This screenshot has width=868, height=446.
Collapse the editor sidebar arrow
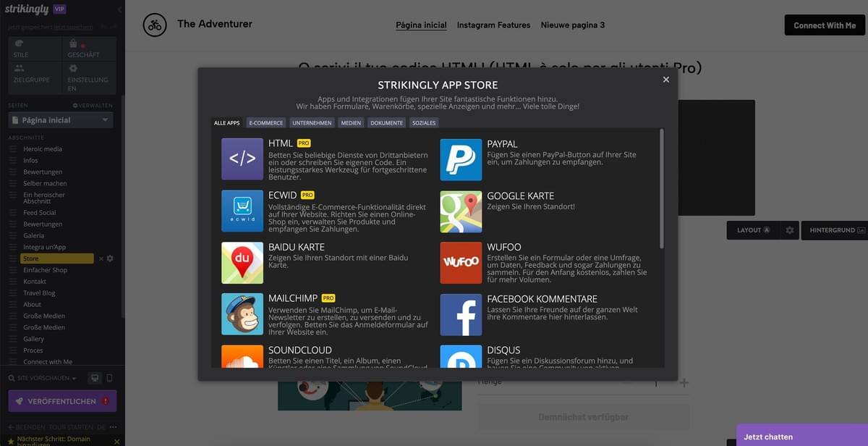pyautogui.click(x=119, y=9)
